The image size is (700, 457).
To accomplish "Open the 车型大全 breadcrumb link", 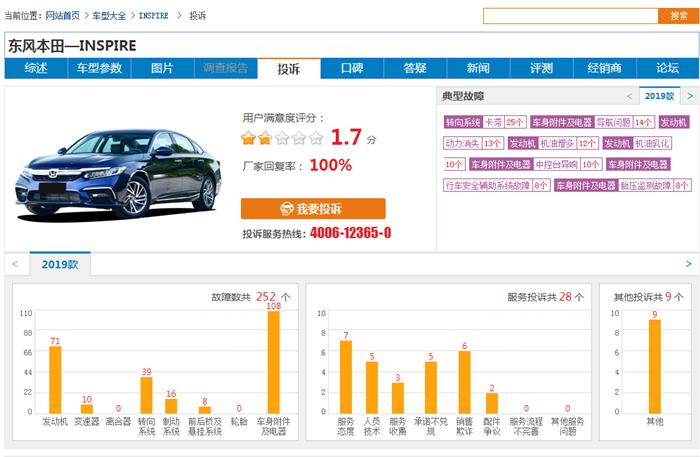I will (109, 16).
